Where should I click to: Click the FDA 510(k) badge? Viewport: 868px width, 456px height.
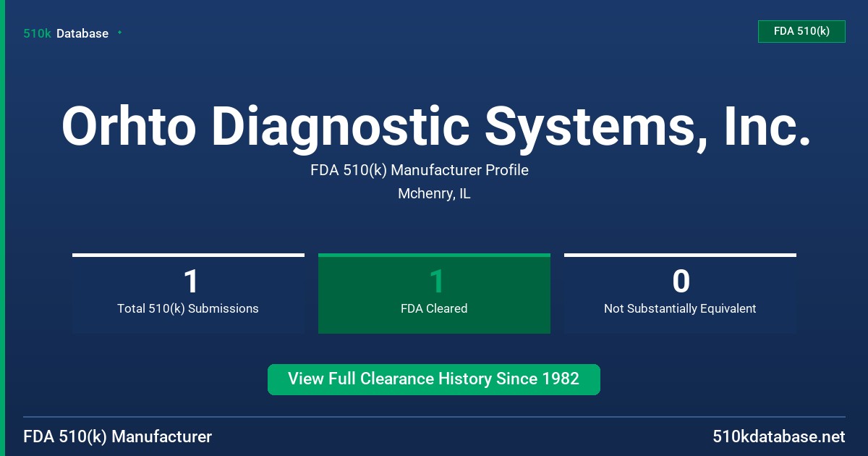click(801, 31)
